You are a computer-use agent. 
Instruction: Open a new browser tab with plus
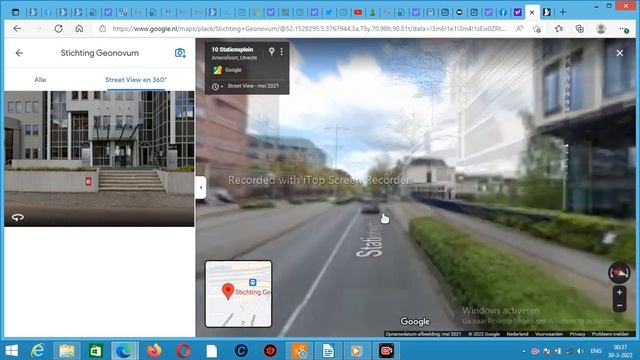[563, 12]
